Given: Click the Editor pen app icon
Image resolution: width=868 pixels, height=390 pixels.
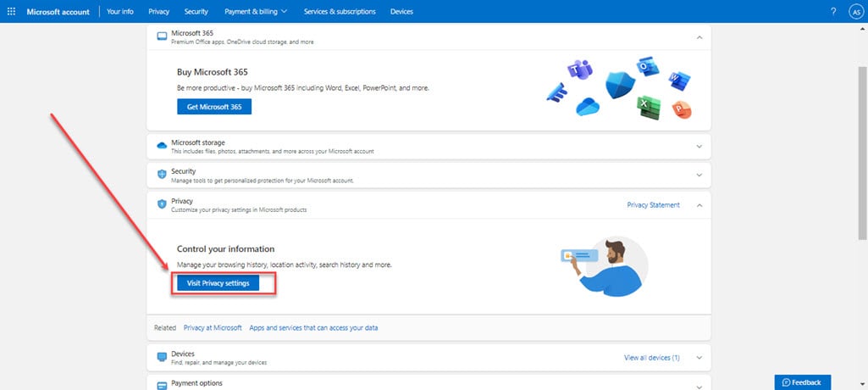Looking at the screenshot, I should 556,92.
